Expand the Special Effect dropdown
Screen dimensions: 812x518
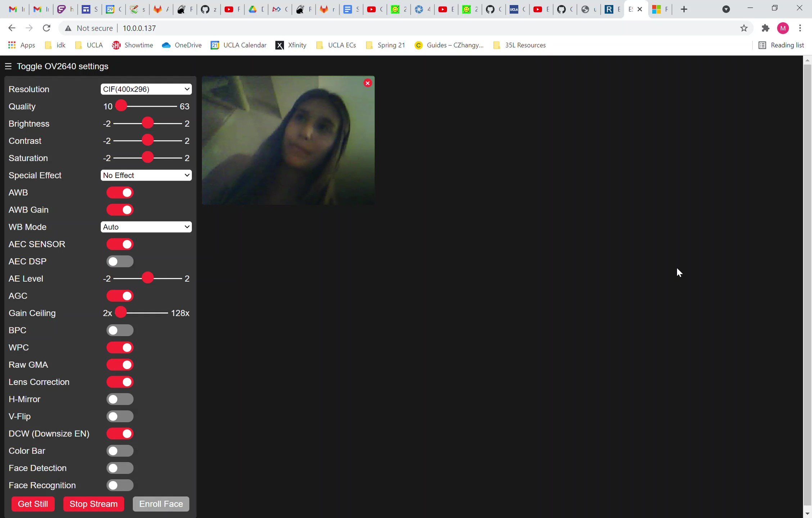point(146,175)
